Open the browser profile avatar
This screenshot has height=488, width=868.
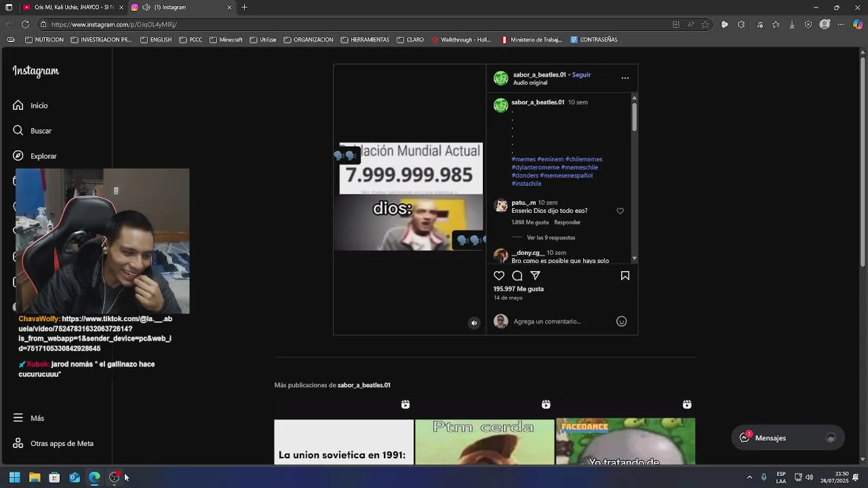click(x=825, y=24)
